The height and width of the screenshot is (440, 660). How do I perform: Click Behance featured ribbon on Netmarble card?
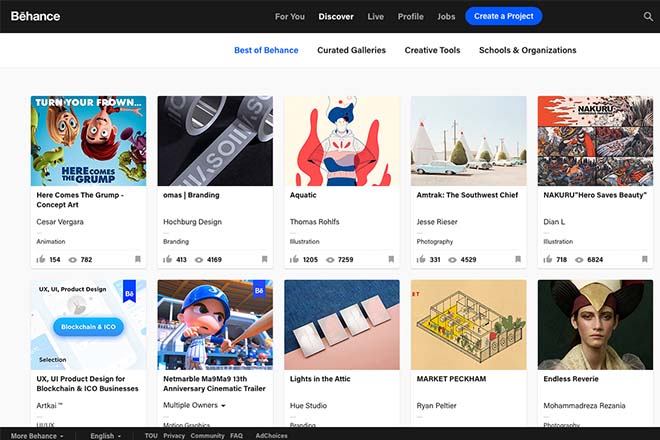(x=259, y=289)
